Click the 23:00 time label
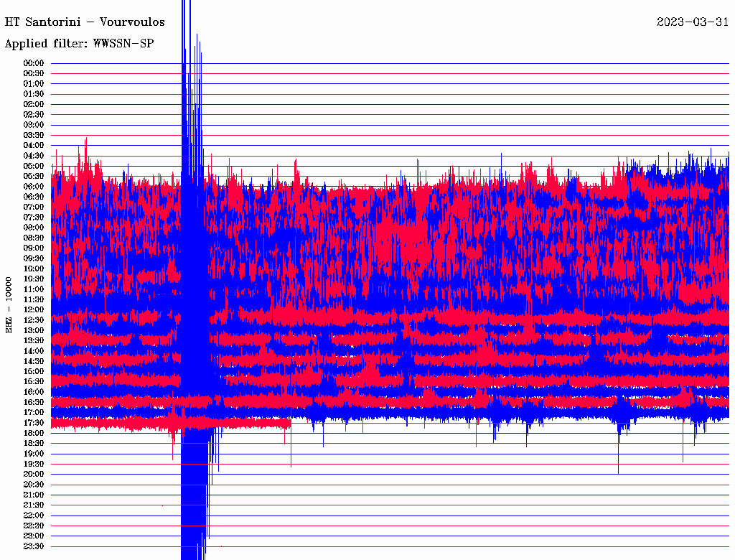 (x=34, y=536)
